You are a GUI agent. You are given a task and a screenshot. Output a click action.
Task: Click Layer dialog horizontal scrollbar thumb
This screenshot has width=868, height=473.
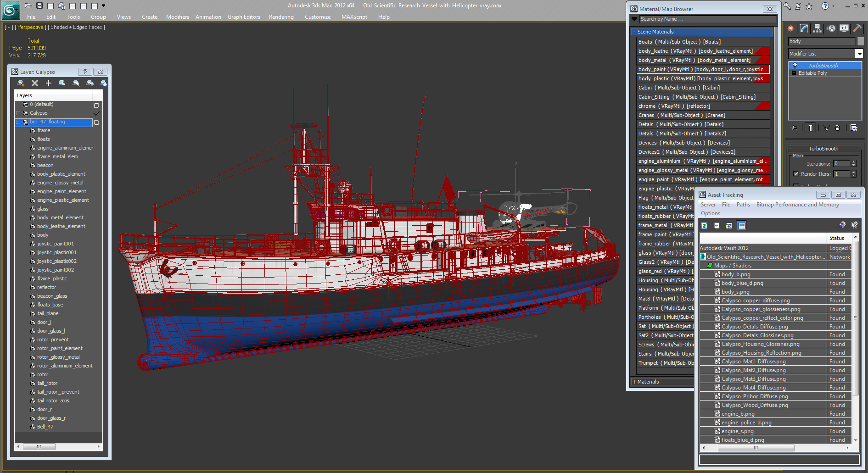[39, 446]
